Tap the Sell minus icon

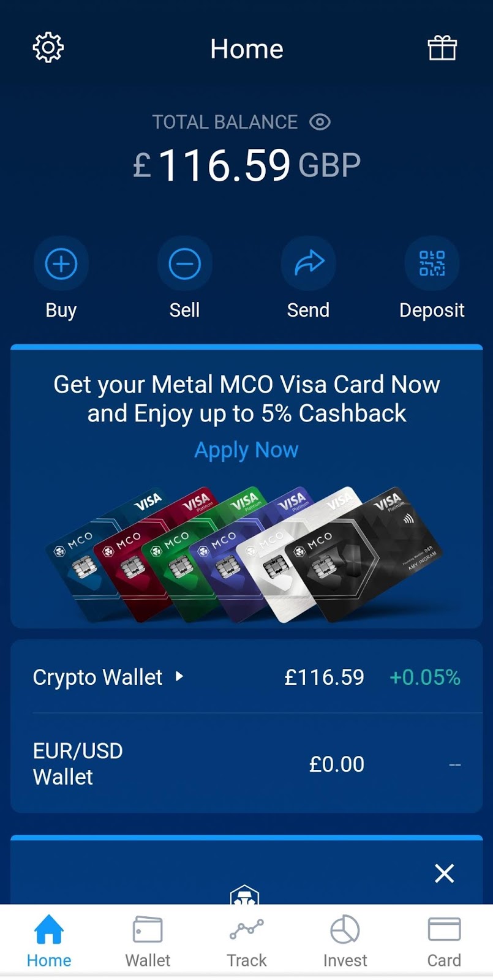pyautogui.click(x=184, y=264)
